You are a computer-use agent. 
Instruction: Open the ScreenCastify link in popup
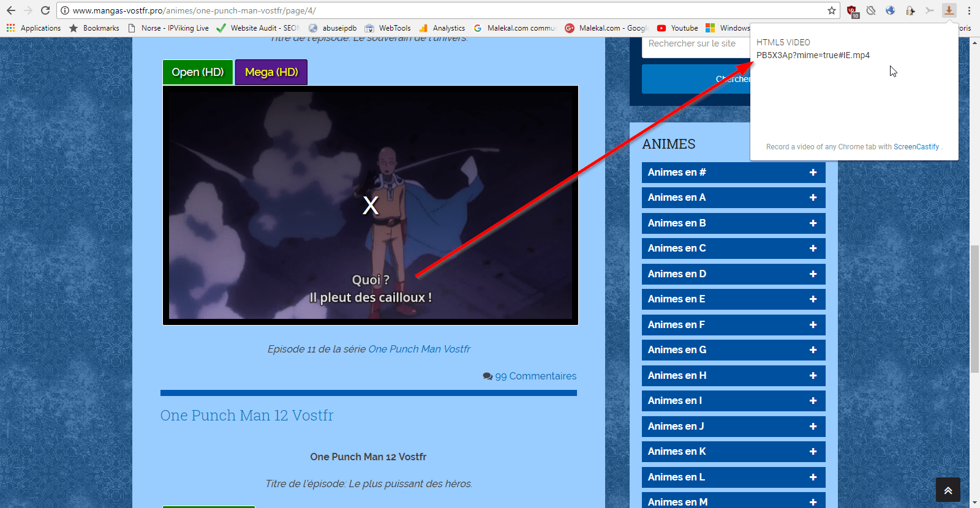(916, 147)
